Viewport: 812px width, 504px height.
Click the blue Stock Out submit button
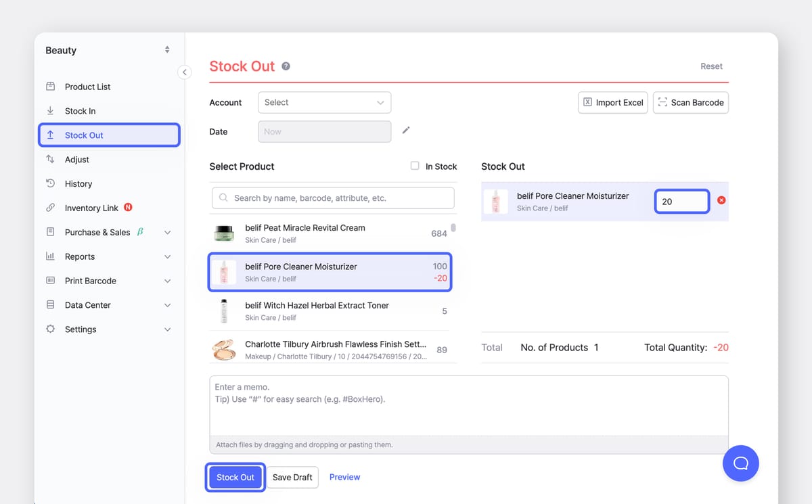235,477
